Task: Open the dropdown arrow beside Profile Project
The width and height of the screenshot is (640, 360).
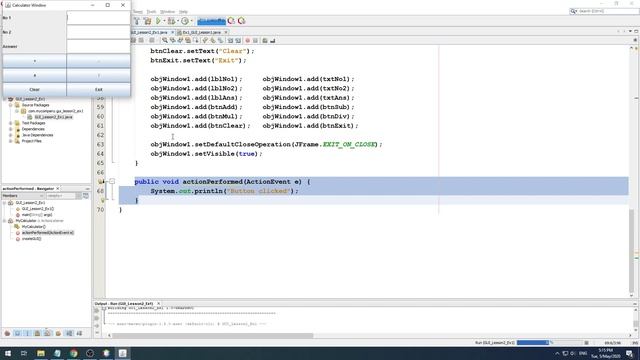Action: coord(191,21)
